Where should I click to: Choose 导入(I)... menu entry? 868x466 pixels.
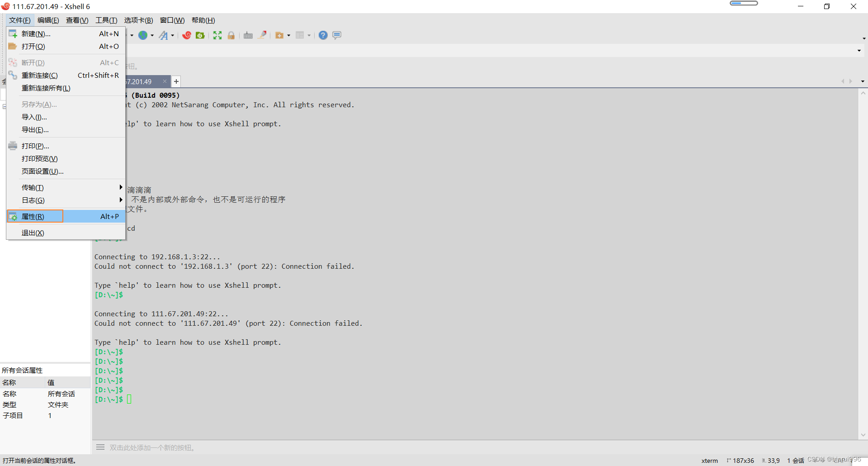point(66,117)
